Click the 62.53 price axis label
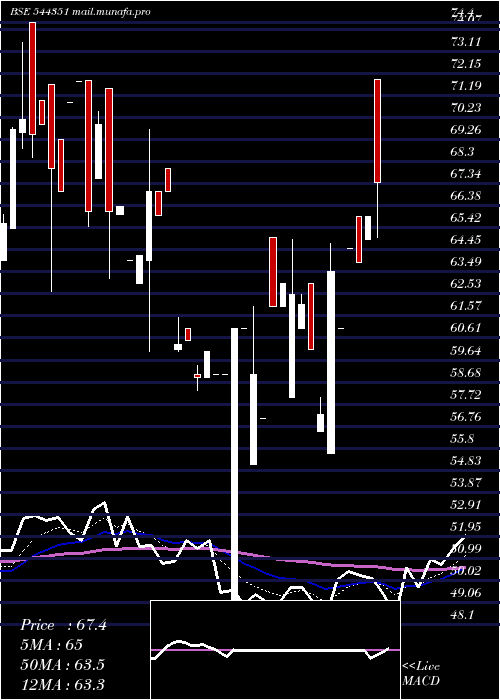The width and height of the screenshot is (500, 700). pyautogui.click(x=466, y=284)
